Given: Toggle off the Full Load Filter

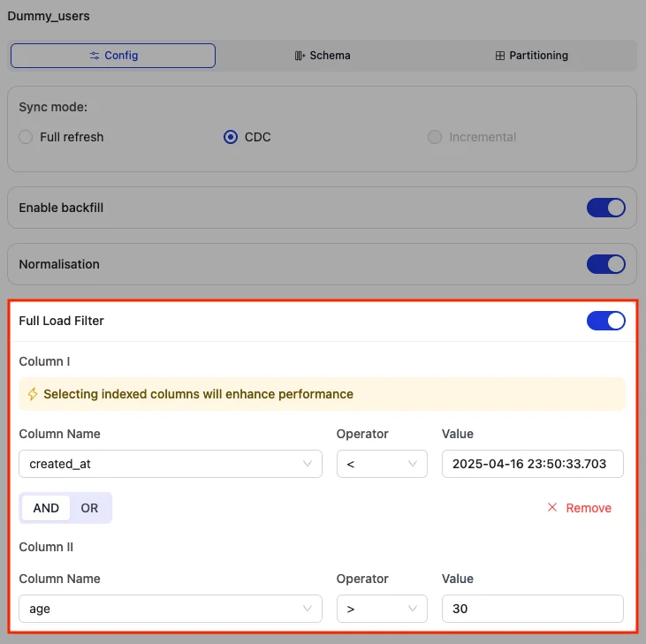Looking at the screenshot, I should (x=605, y=321).
